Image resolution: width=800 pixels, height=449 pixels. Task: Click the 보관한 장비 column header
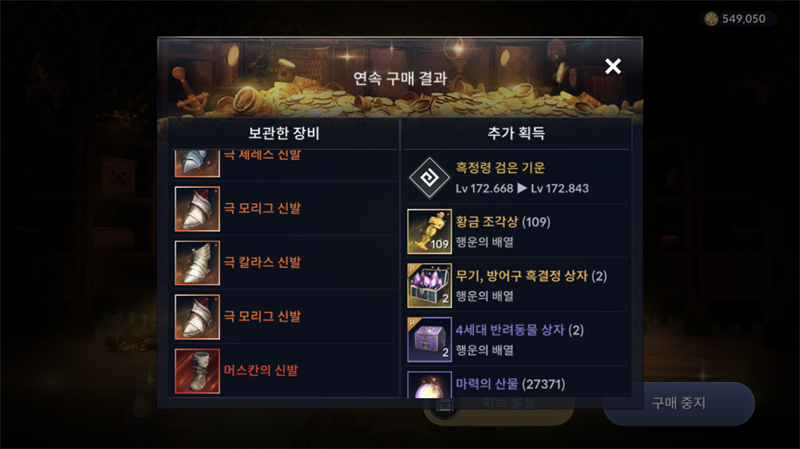284,133
